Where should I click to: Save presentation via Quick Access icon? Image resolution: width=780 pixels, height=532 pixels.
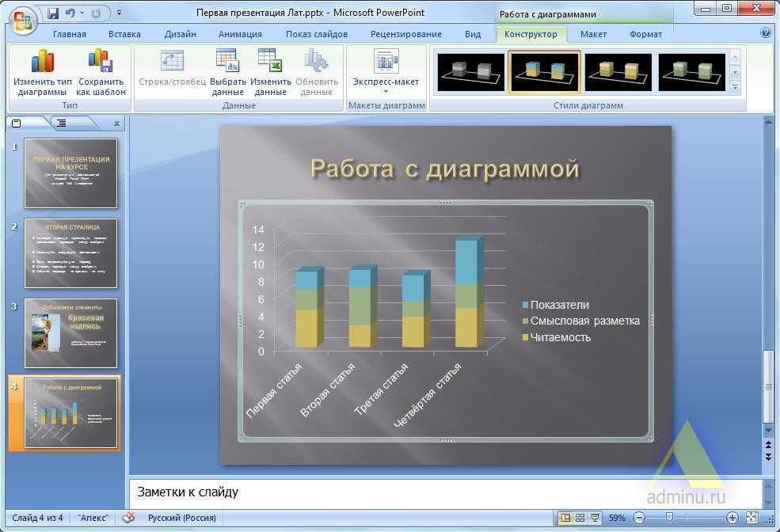pos(53,13)
